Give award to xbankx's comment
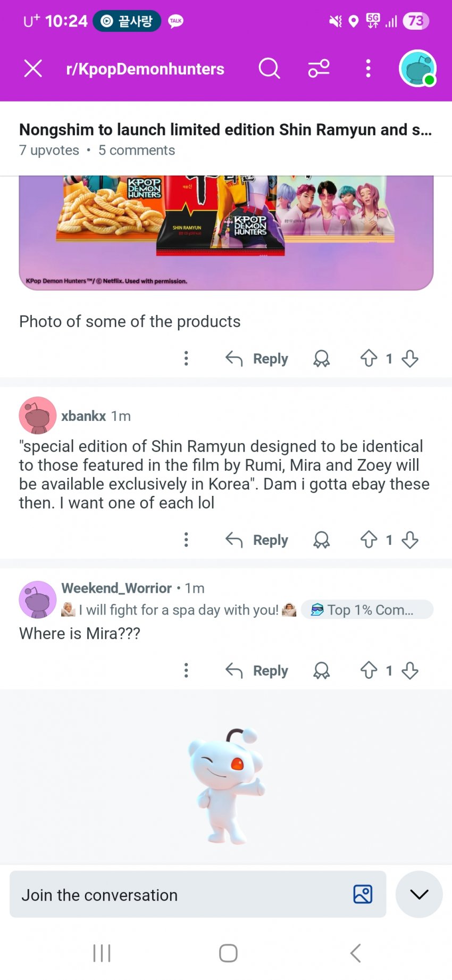Screen dimensions: 452x980 (321, 540)
